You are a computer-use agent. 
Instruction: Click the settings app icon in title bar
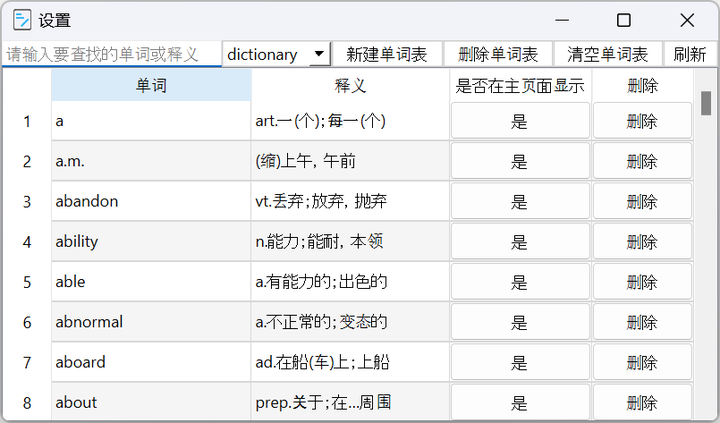pyautogui.click(x=22, y=20)
